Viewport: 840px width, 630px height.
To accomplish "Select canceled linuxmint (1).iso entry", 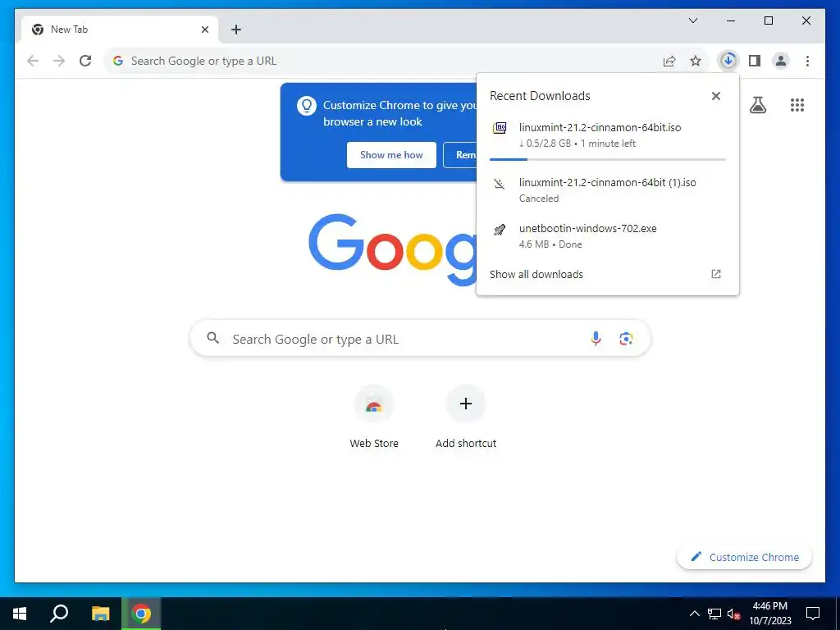I will coord(608,189).
